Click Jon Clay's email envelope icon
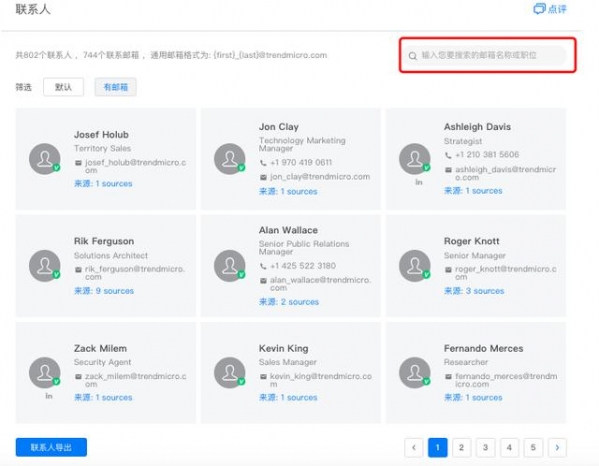The height and width of the screenshot is (466, 599). click(263, 177)
